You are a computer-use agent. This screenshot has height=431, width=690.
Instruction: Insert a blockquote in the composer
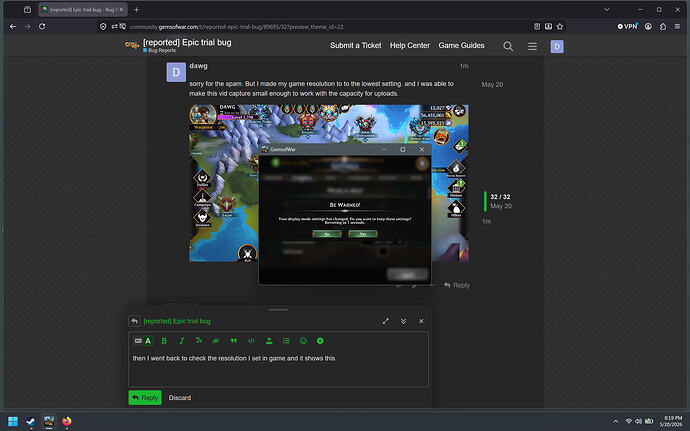[x=233, y=341]
